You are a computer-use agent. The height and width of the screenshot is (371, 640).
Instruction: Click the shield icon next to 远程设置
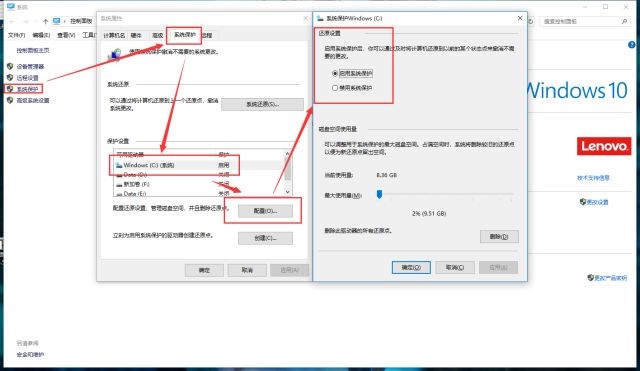tap(10, 77)
